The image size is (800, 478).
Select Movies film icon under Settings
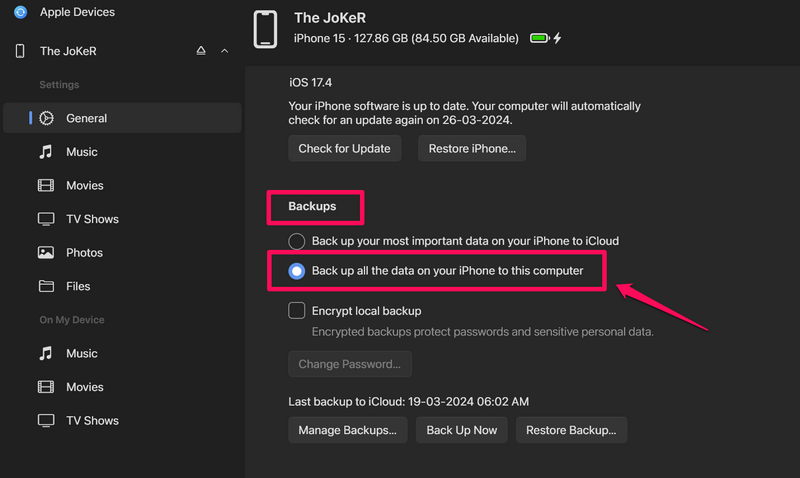[x=46, y=185]
